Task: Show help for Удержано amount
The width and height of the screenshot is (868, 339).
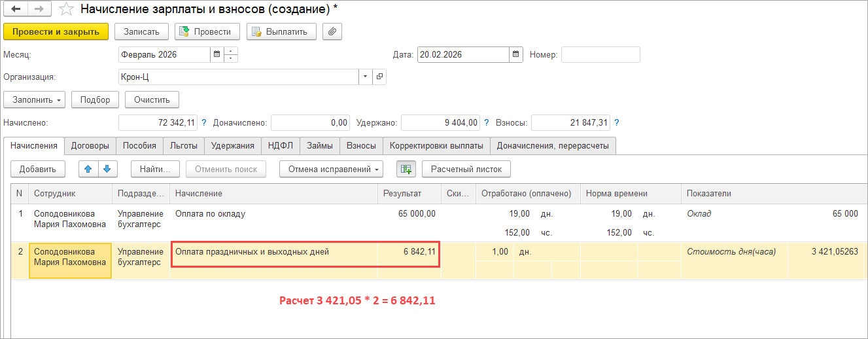Action: (x=487, y=122)
